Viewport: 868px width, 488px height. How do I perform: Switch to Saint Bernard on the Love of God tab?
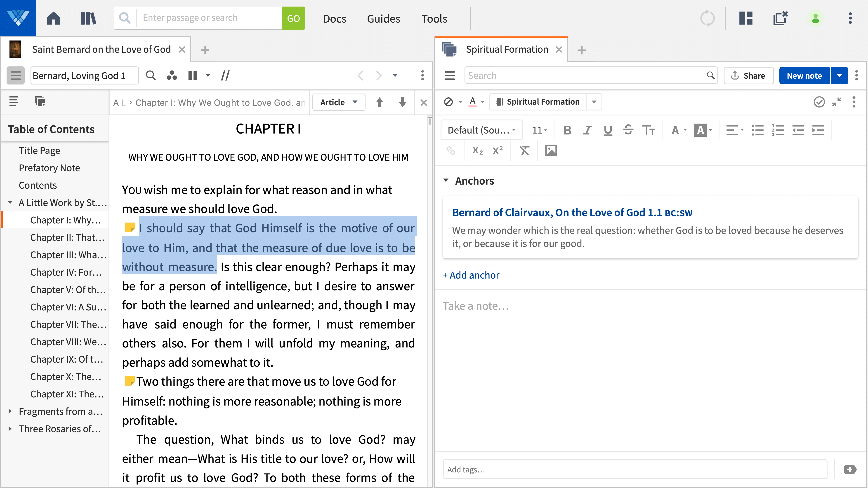tap(101, 49)
